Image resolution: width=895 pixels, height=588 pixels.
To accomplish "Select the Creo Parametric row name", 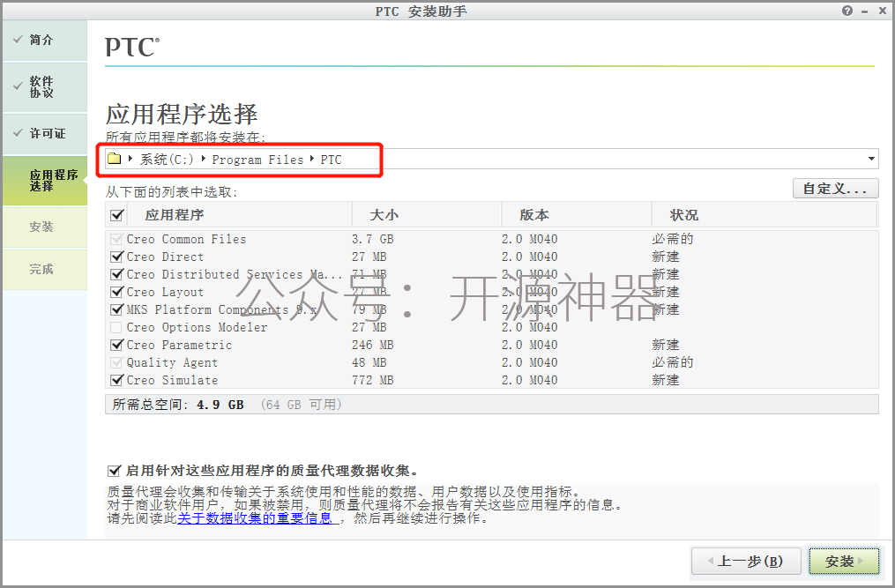I will [179, 346].
